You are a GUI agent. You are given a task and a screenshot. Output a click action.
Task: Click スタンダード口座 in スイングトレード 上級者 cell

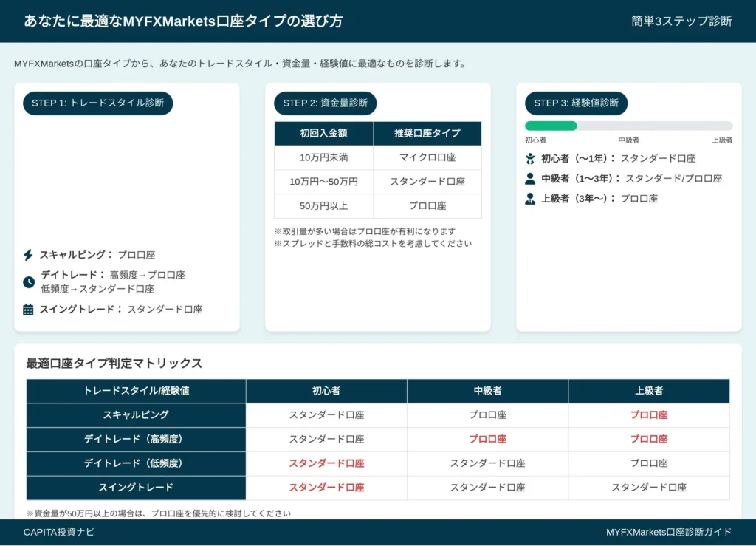(x=649, y=488)
